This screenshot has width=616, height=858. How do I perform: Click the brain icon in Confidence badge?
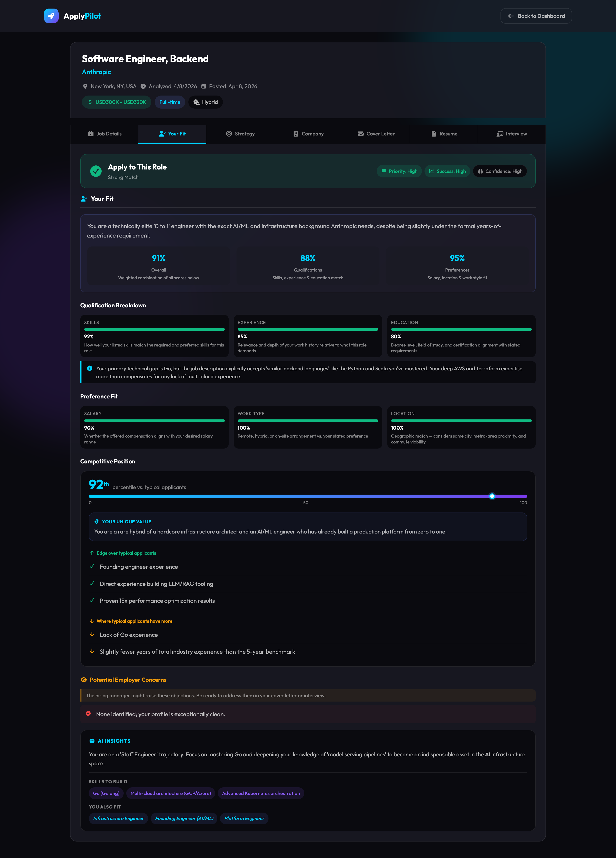(x=480, y=171)
